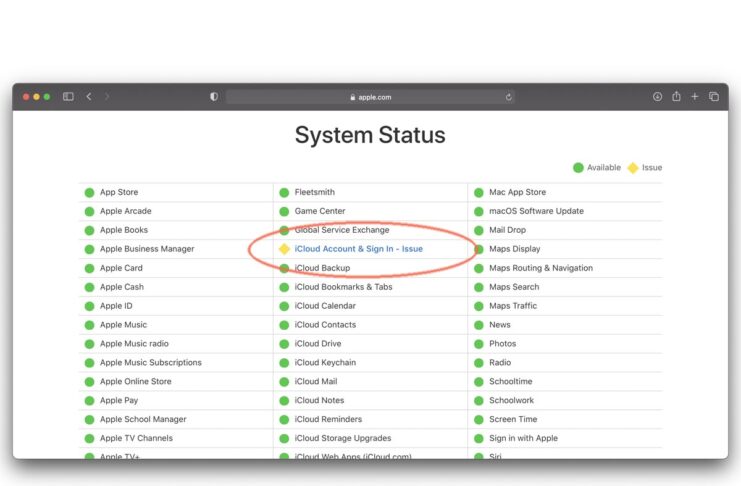
Task: Click the green dot beside iCloud Drive
Action: (x=284, y=344)
